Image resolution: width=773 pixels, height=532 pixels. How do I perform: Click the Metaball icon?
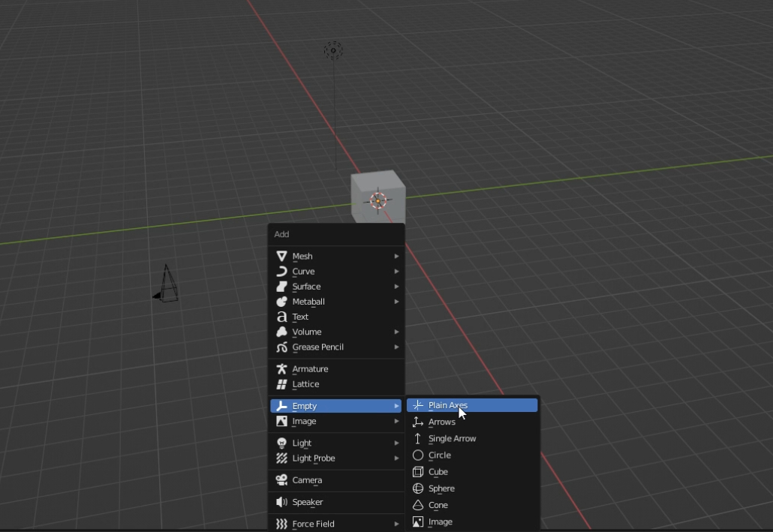(x=281, y=301)
